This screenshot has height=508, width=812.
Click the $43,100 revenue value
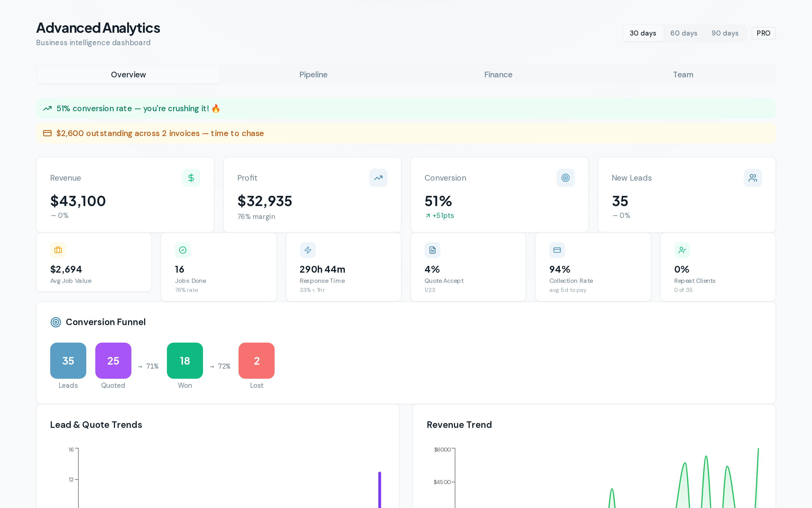[78, 201]
